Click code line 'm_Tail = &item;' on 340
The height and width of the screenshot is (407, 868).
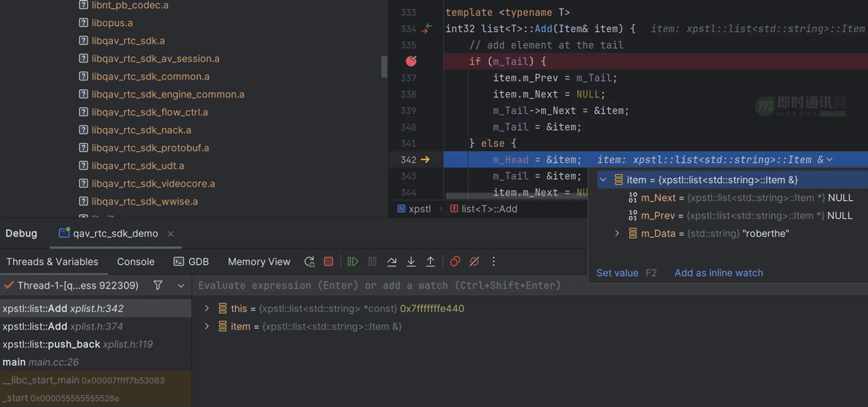(537, 127)
